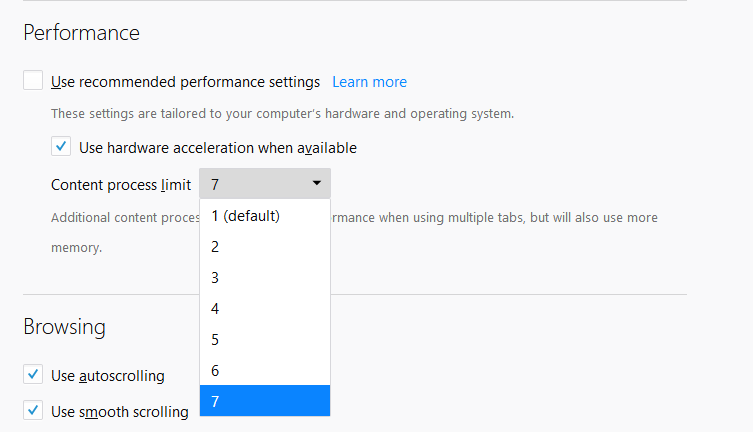Screen dimensions: 753x432
Task: Choose 5 in the open dropdown list
Action: point(264,339)
